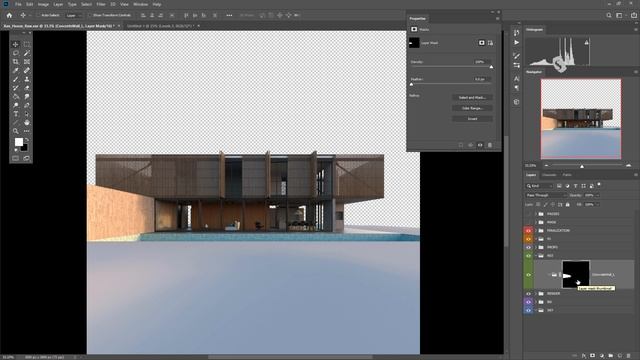Open the History panel icon in the collapsed strip
Viewport: 640px width, 360px height.
517,33
